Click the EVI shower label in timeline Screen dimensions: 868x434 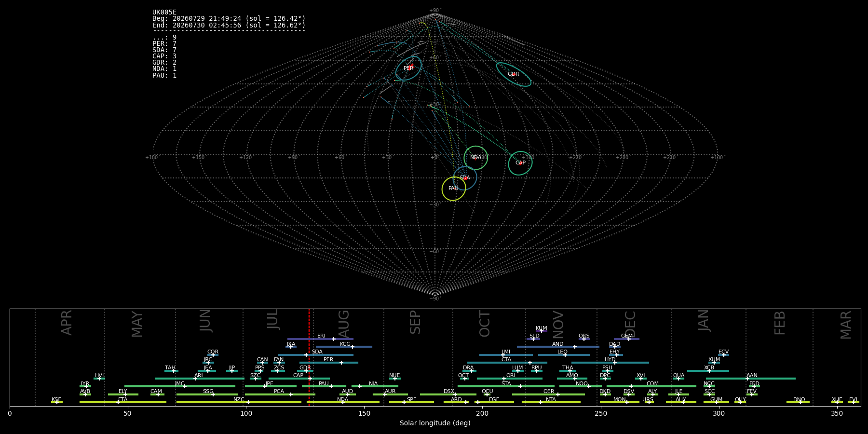pyautogui.click(x=853, y=400)
